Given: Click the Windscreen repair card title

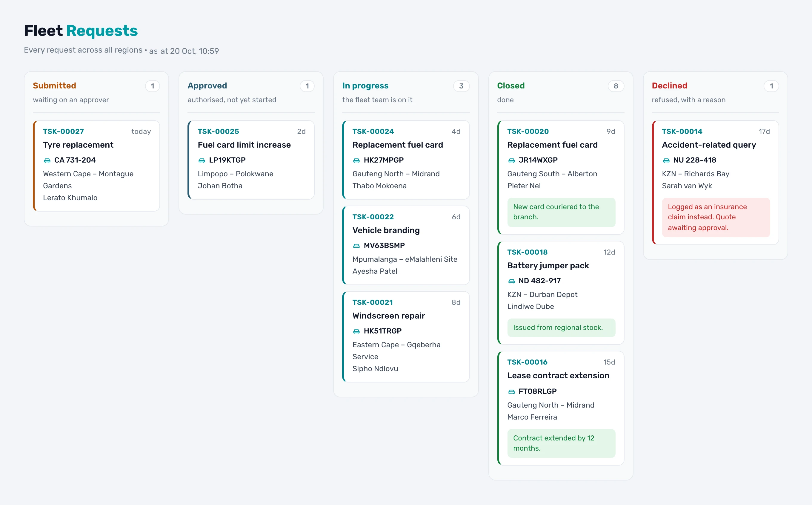Looking at the screenshot, I should click(x=389, y=316).
